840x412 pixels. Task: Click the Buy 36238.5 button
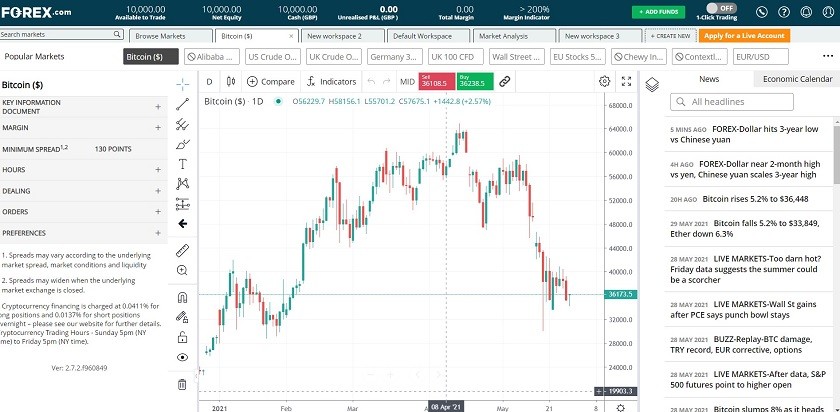click(475, 81)
